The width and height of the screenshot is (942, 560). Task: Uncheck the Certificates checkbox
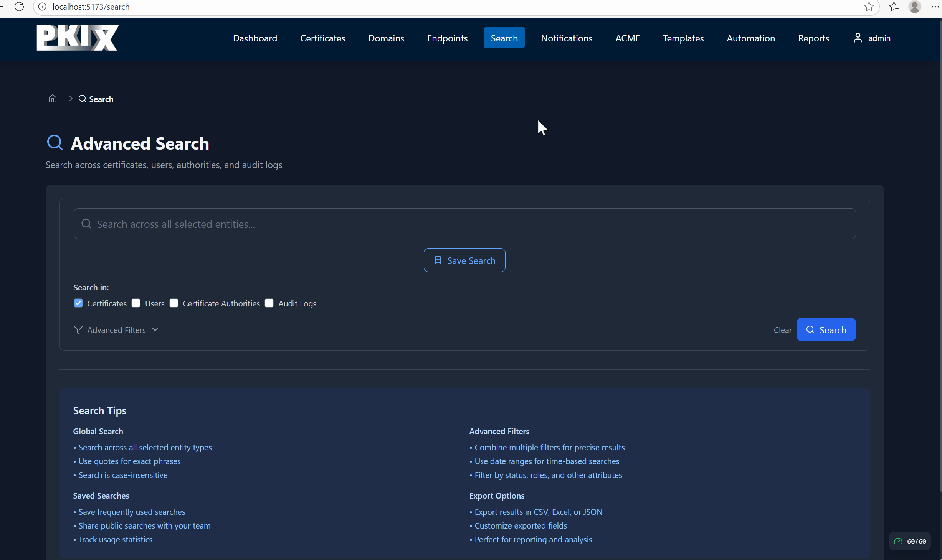(x=78, y=303)
